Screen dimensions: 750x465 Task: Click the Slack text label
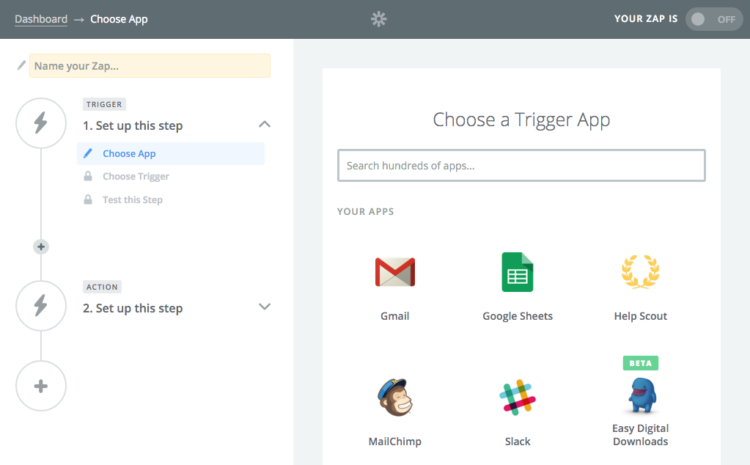pos(518,442)
